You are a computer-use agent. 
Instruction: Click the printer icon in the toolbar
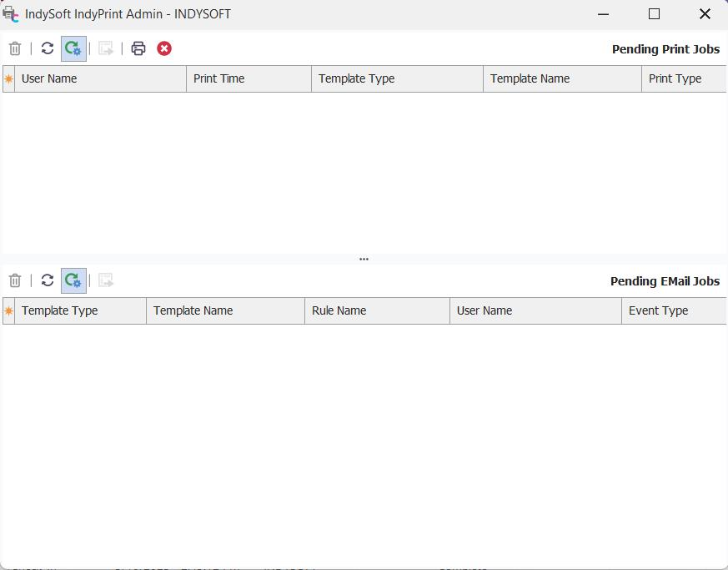pos(138,48)
